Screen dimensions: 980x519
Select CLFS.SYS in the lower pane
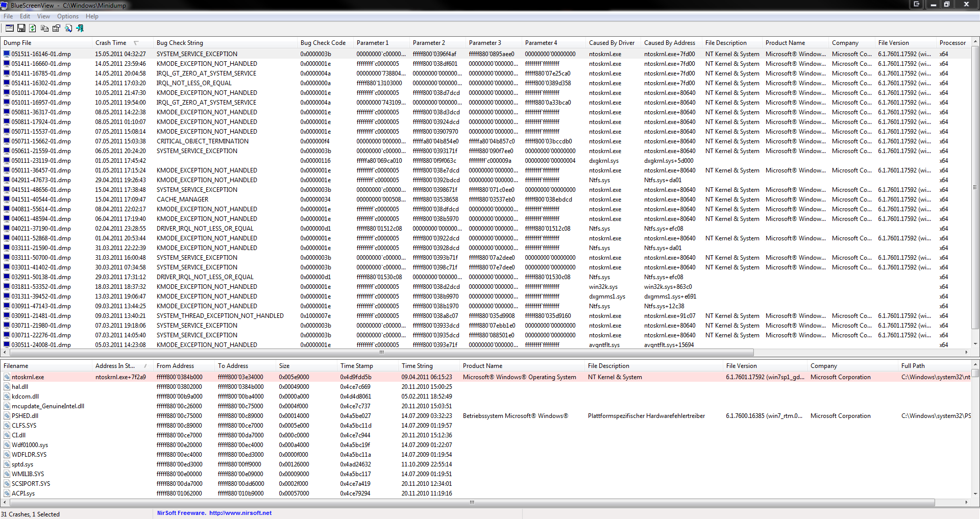[485, 426]
